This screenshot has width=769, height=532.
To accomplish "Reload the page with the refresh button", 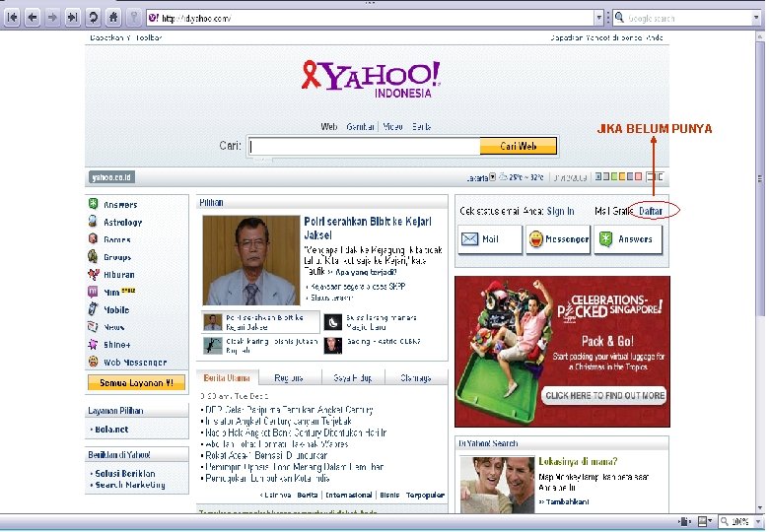I will pyautogui.click(x=94, y=18).
